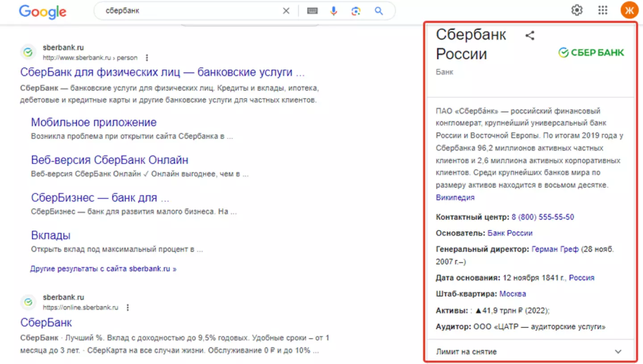Viewport: 643px width, 364px height.
Task: Clear the search query with X
Action: [286, 11]
